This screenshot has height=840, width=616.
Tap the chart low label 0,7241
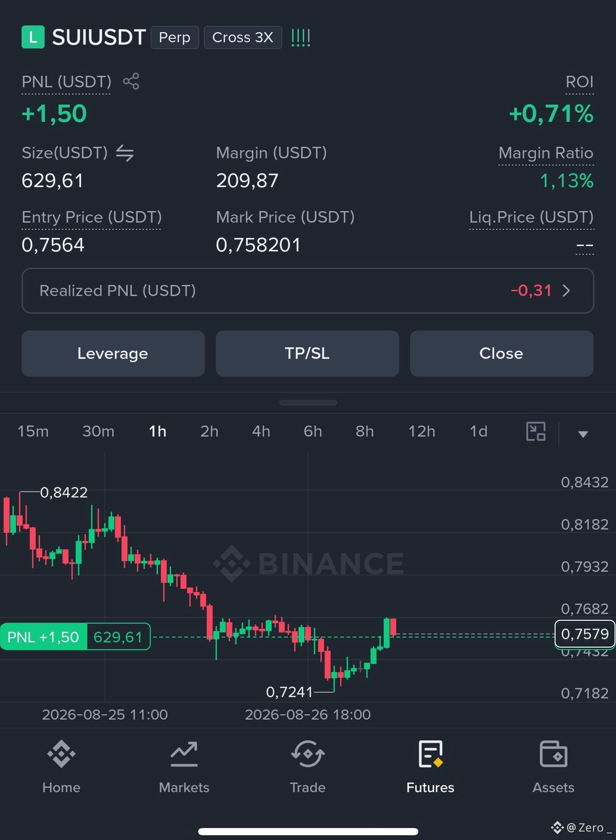click(289, 692)
